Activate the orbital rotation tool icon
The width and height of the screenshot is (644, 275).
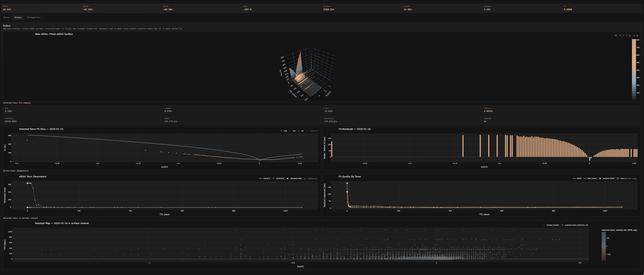[627, 36]
